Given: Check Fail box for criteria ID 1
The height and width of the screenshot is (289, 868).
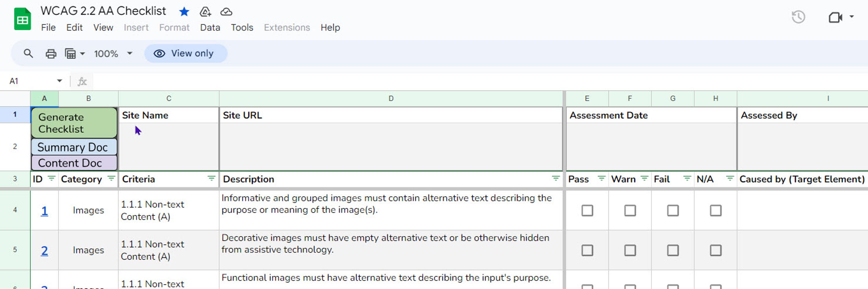Looking at the screenshot, I should click(673, 211).
